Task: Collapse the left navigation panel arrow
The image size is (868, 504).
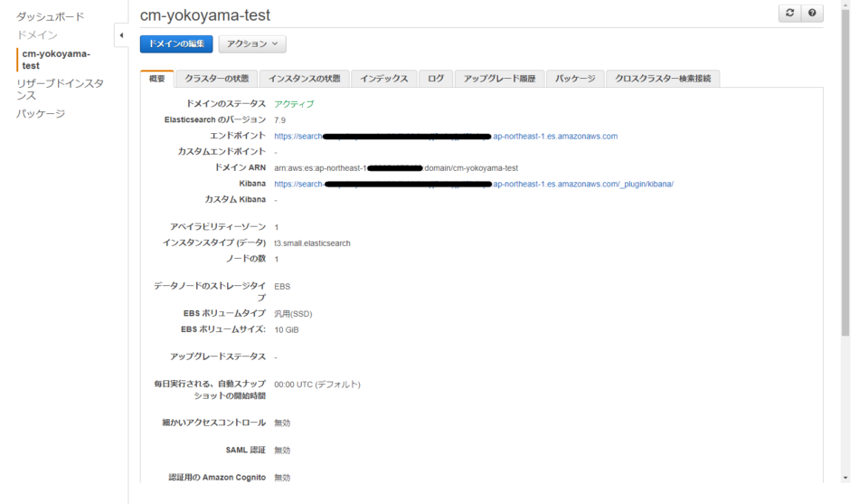Action: [x=121, y=35]
